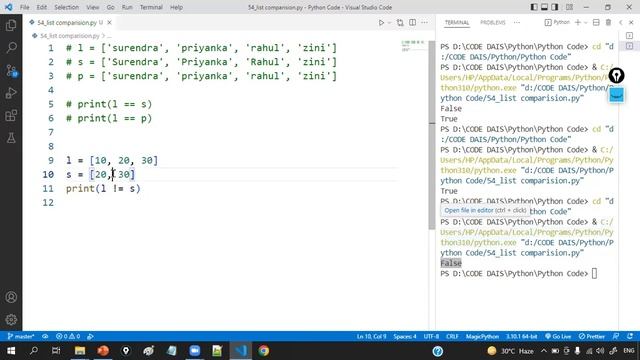Open the Explorer view in activity bar

(x=11, y=25)
